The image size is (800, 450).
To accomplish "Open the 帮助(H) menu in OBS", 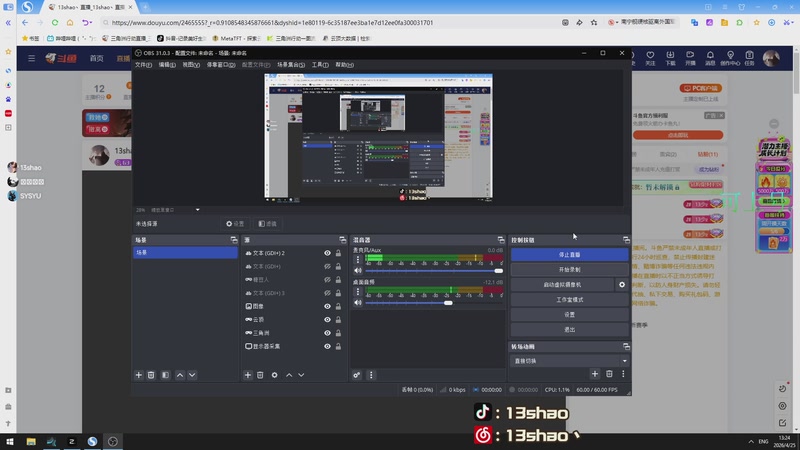I will tap(344, 65).
